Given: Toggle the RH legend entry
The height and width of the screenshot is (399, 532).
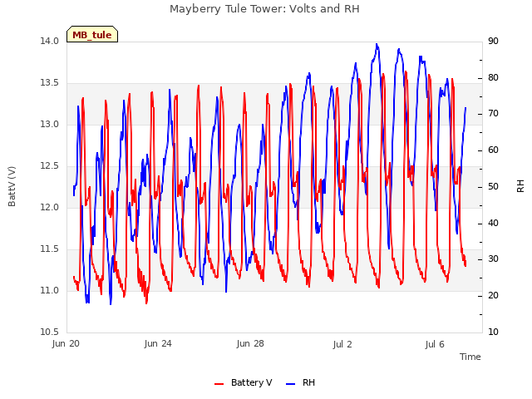Looking at the screenshot, I should point(300,382).
